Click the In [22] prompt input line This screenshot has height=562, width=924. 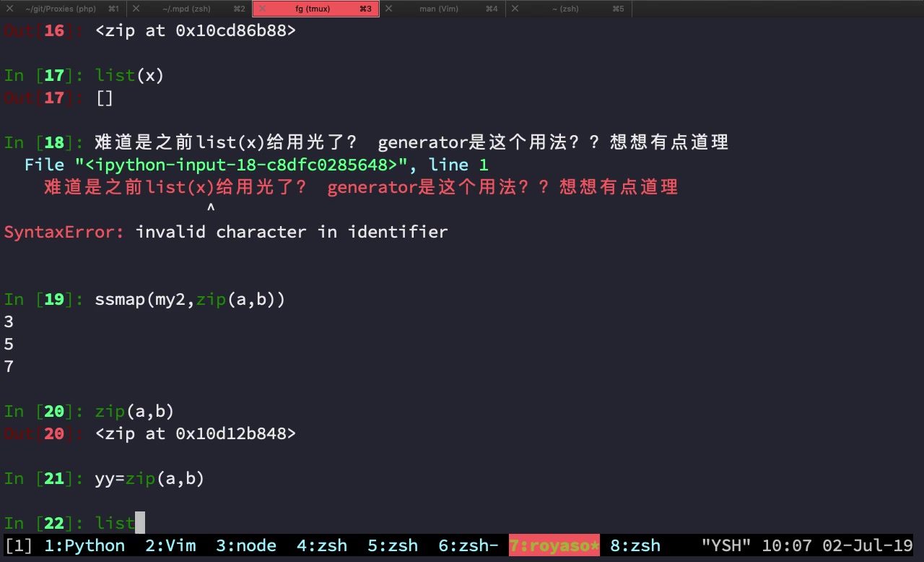tap(75, 522)
